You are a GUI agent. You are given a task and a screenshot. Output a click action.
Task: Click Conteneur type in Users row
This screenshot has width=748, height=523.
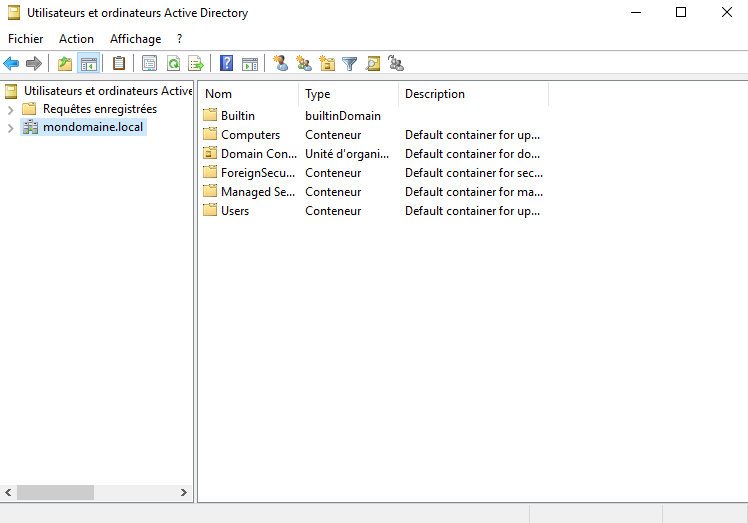pyautogui.click(x=333, y=210)
